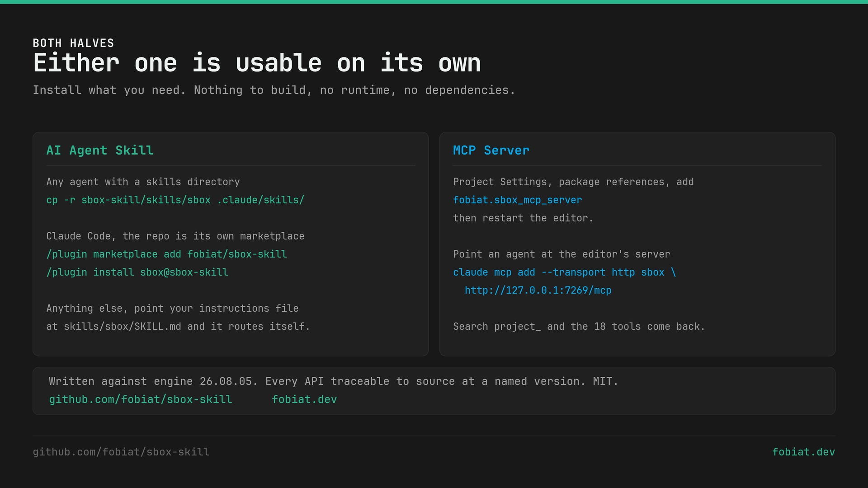The image size is (868, 488).
Task: Click "Anything else, point your instructions file" line
Action: pyautogui.click(x=173, y=309)
